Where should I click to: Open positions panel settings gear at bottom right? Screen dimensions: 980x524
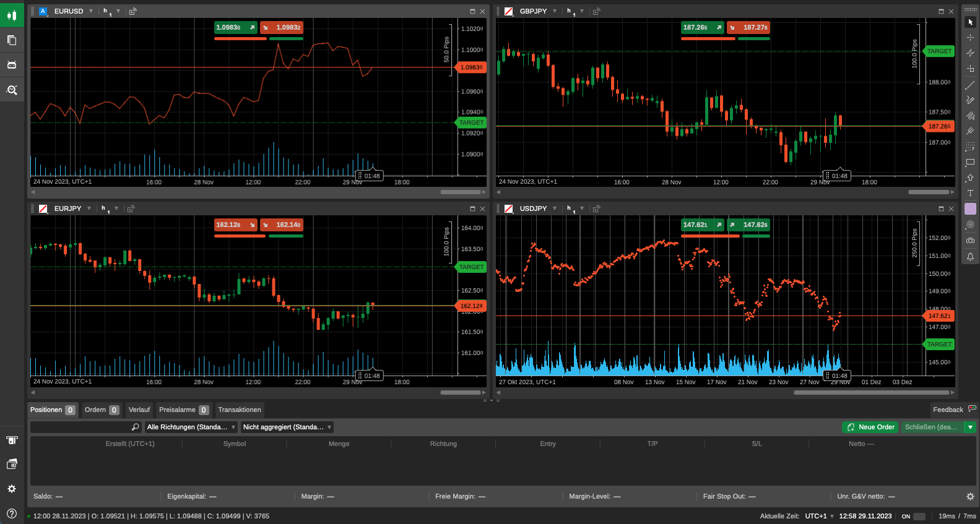click(970, 496)
